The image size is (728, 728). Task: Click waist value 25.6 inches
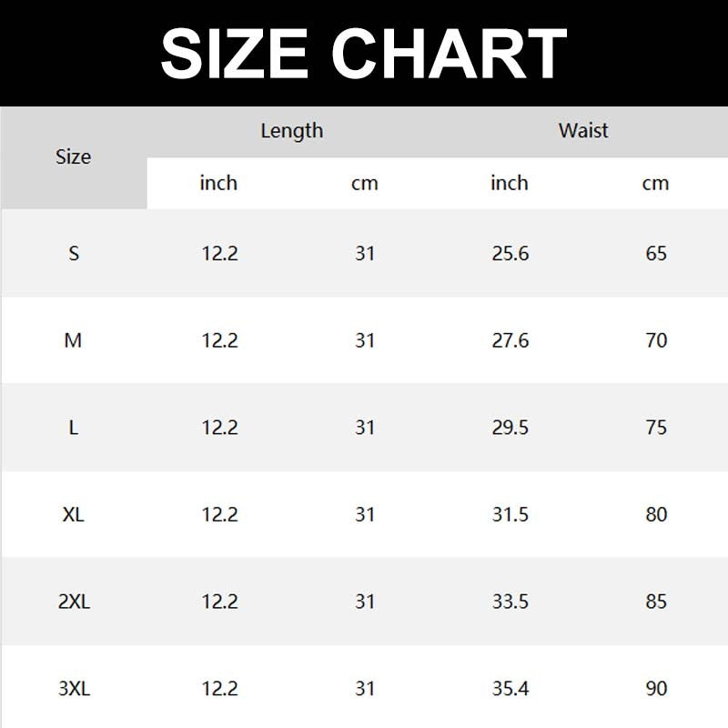[511, 253]
